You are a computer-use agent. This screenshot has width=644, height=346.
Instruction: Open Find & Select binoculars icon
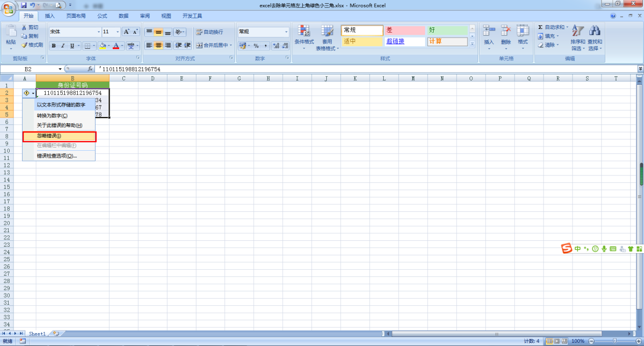(595, 35)
